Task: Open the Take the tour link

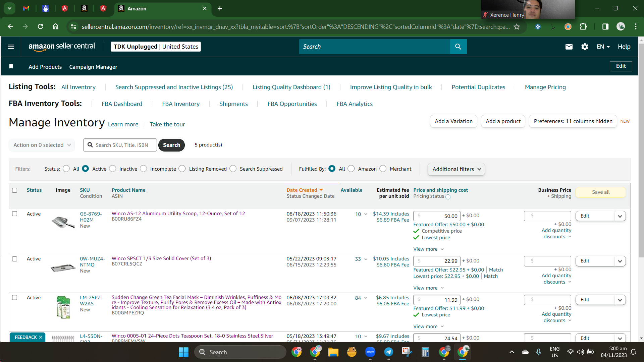Action: [167, 124]
